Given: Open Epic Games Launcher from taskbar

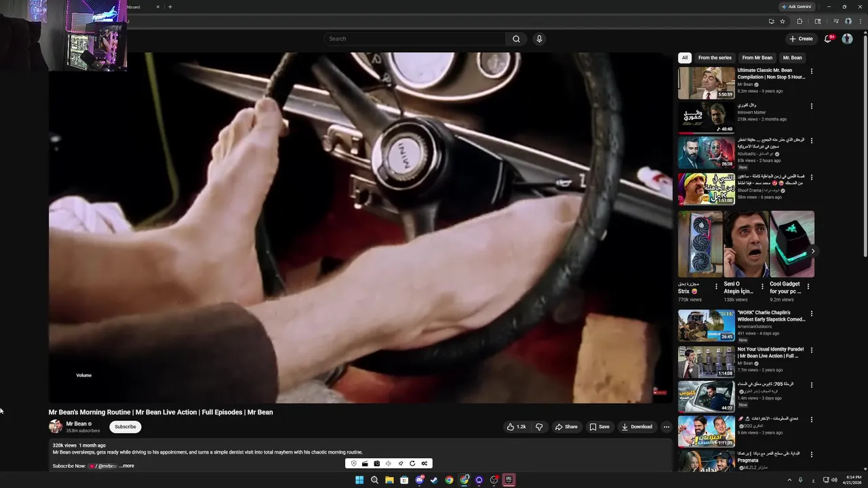Looking at the screenshot, I should [509, 480].
